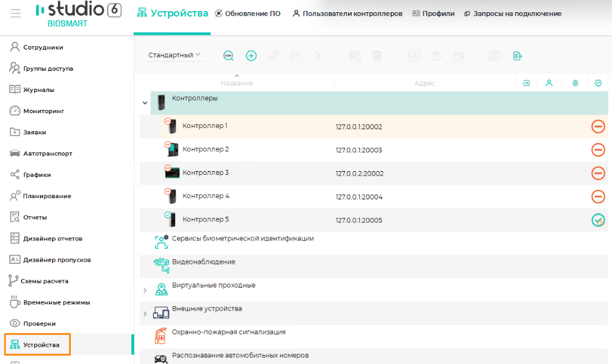Expand the Внешние устройства group
The width and height of the screenshot is (612, 364).
click(145, 314)
